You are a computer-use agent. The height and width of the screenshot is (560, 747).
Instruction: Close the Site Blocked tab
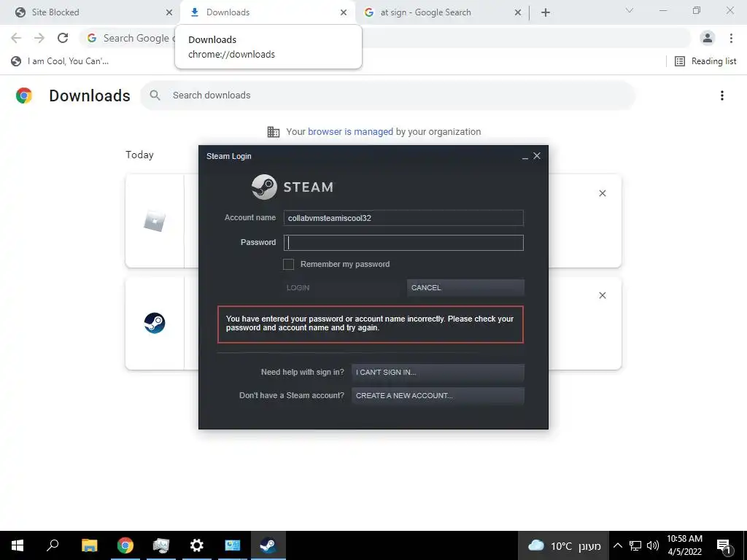pos(169,12)
